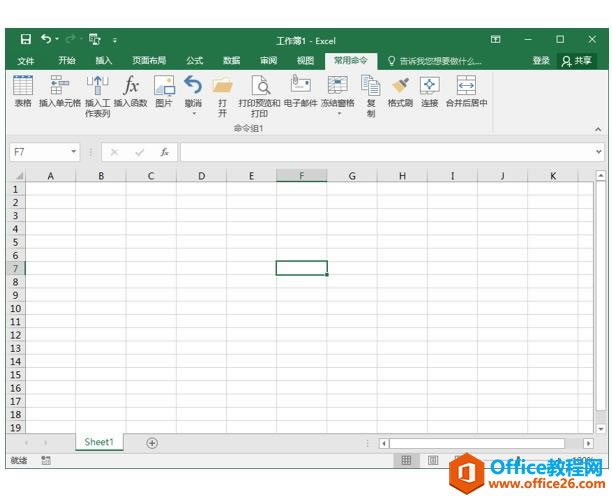Select column F header
Screen dimensions: 612x501
(302, 176)
